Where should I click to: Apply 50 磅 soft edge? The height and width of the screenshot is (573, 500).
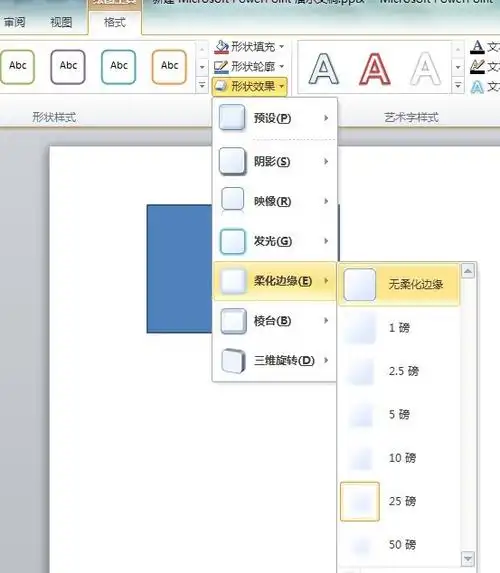[x=399, y=544]
